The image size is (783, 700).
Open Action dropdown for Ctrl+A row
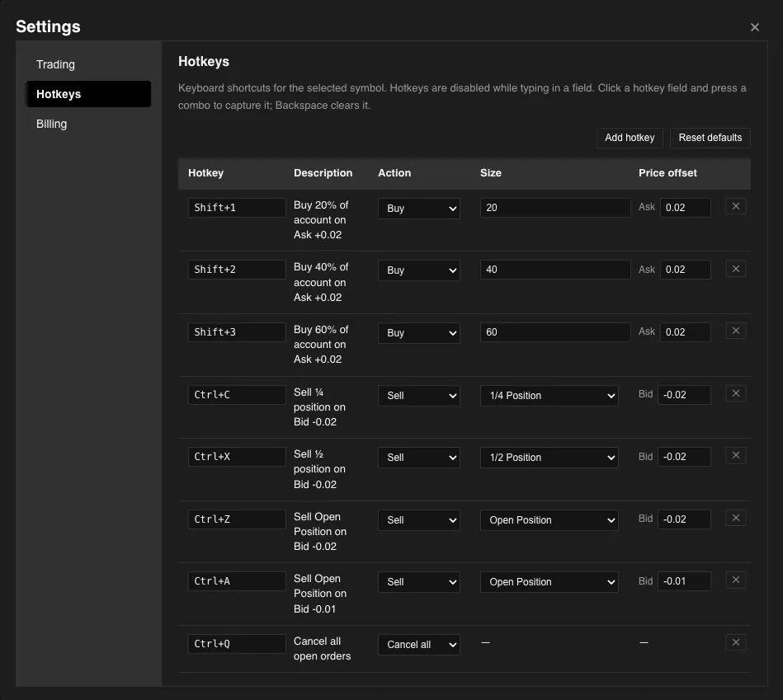tap(418, 582)
